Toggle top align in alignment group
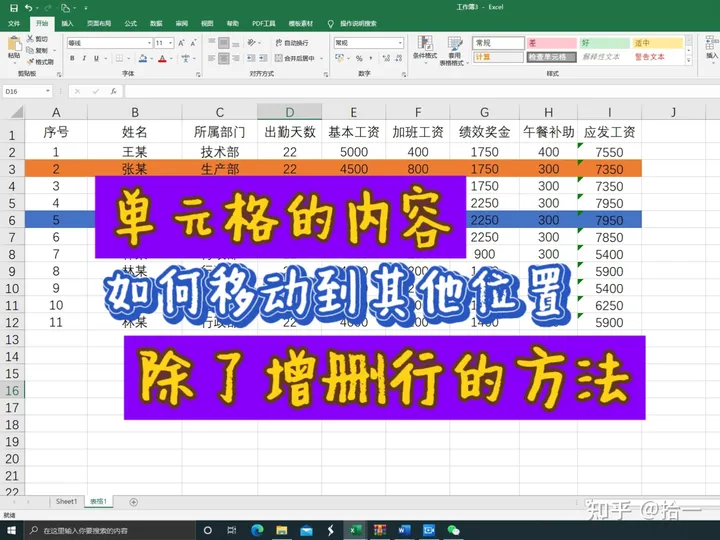The height and width of the screenshot is (540, 720). point(212,43)
